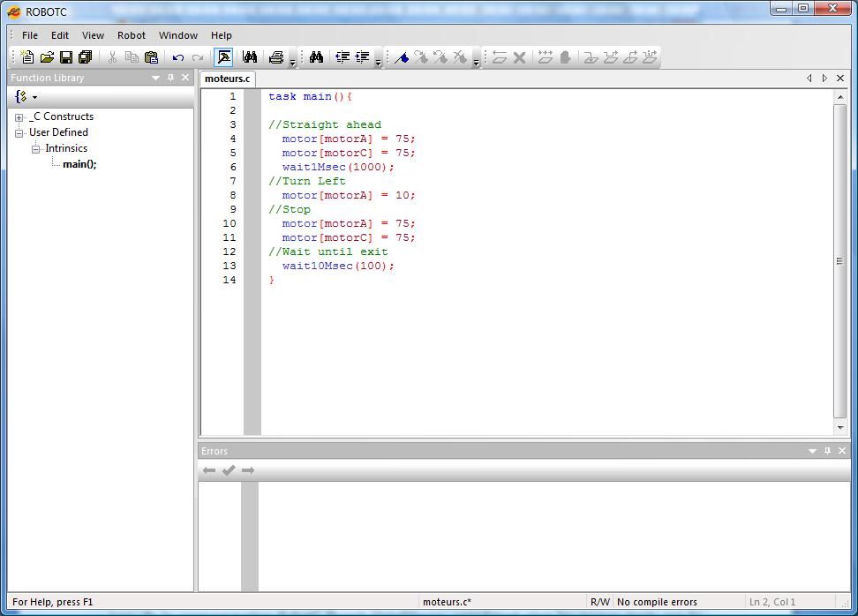This screenshot has width=858, height=616.
Task: Select main(); in the function tree
Action: coord(79,164)
